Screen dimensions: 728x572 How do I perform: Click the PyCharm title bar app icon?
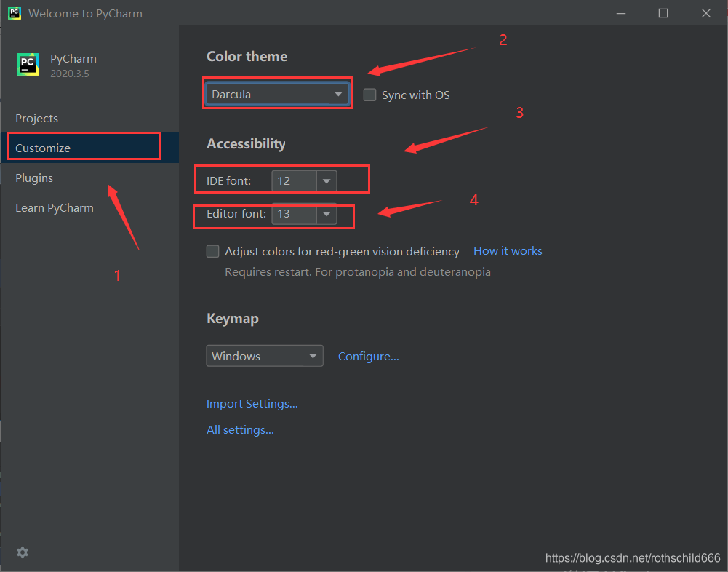click(x=15, y=13)
